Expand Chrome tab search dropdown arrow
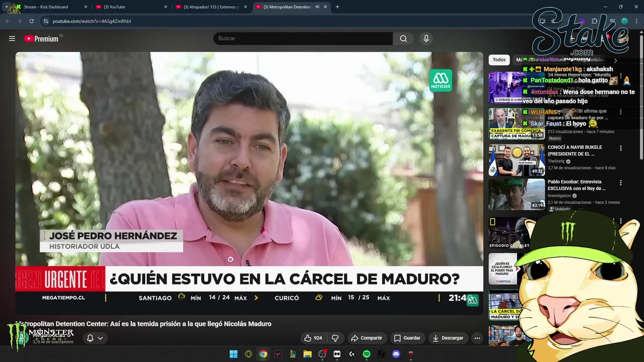Screen dimensions: 644x362 point(6,7)
